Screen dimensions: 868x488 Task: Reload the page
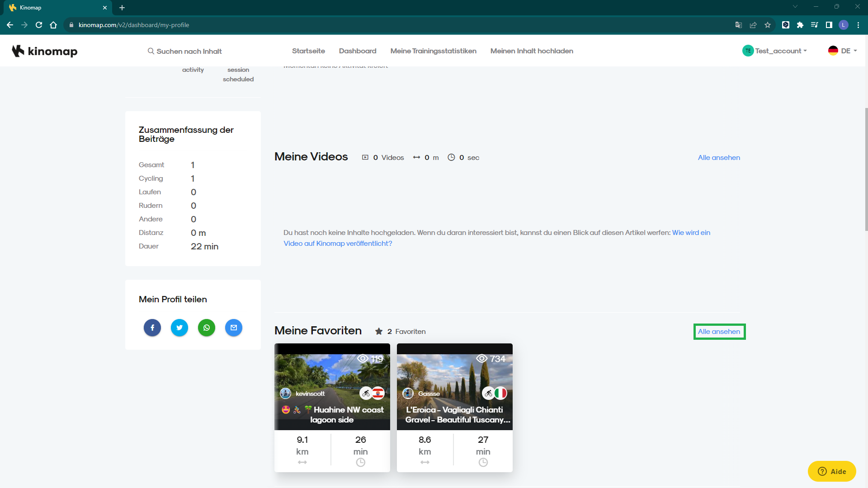click(39, 25)
